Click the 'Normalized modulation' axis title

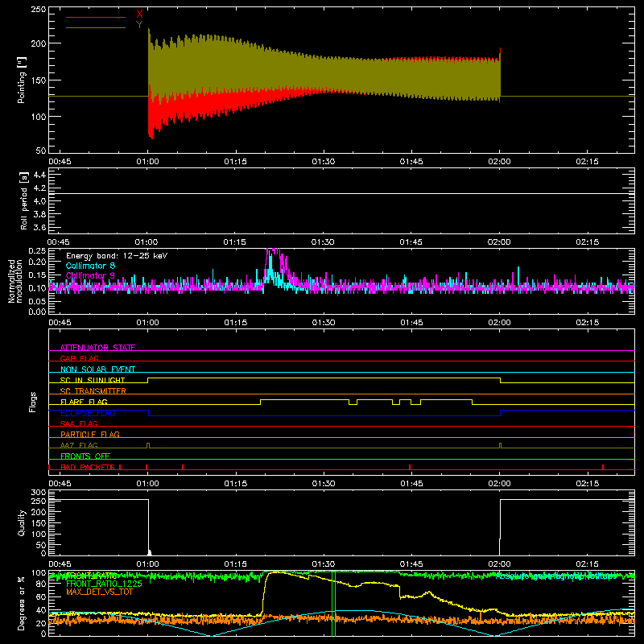click(15, 281)
